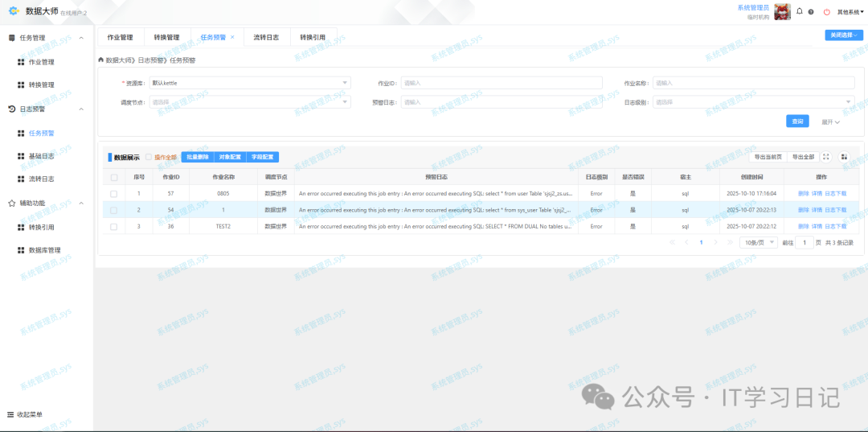Open the 其他系统 dropdown in header
The image size is (868, 432).
point(851,11)
